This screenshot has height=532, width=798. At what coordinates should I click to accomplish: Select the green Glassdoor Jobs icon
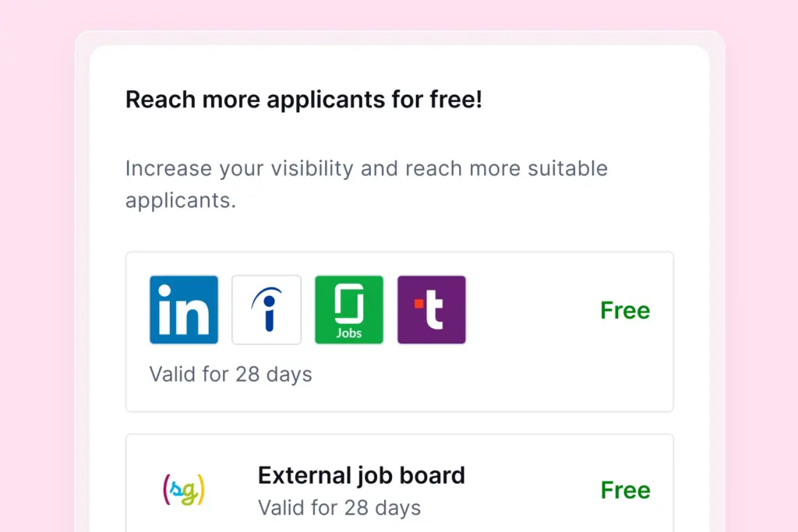click(x=349, y=309)
